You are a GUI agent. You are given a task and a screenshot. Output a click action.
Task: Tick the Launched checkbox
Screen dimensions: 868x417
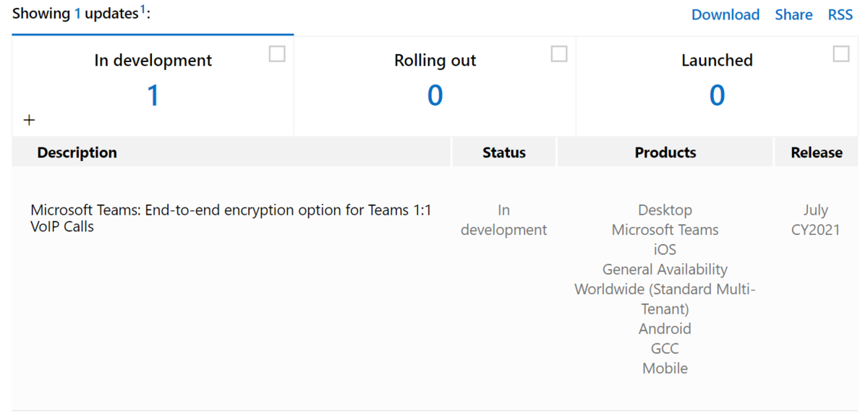[841, 54]
